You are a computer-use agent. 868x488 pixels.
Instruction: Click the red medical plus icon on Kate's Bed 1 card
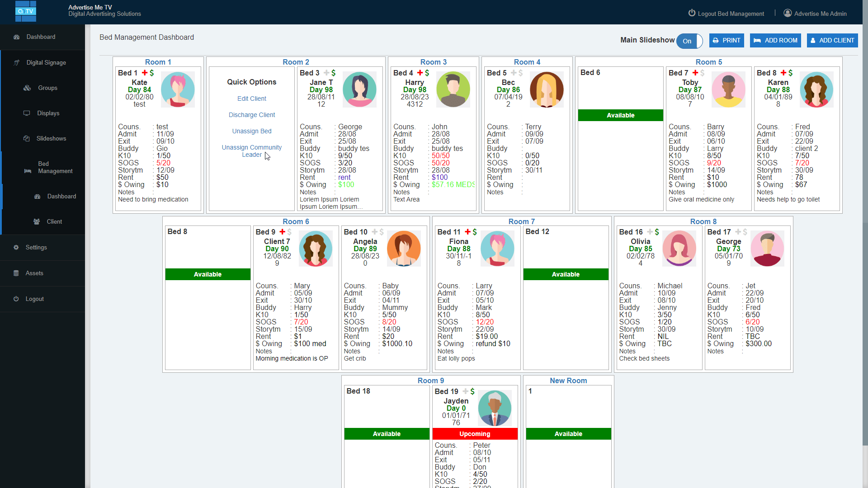pos(144,72)
